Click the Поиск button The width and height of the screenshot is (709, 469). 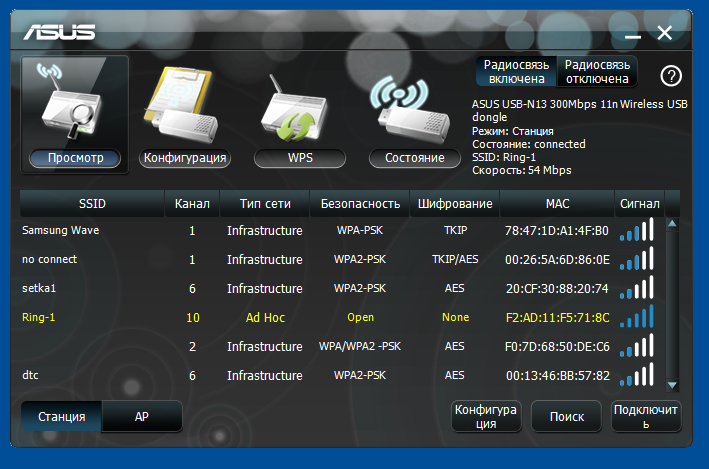(x=567, y=416)
